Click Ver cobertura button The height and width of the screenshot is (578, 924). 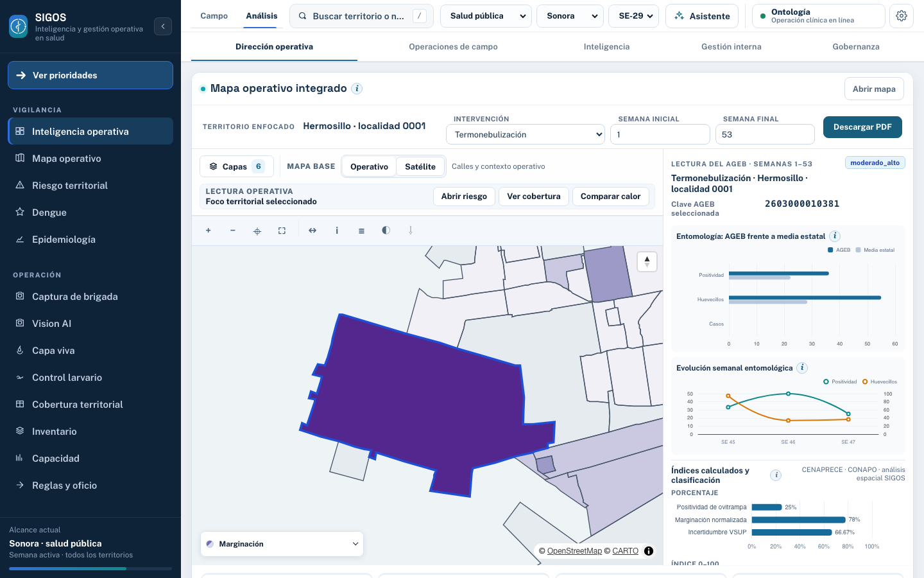pos(534,197)
